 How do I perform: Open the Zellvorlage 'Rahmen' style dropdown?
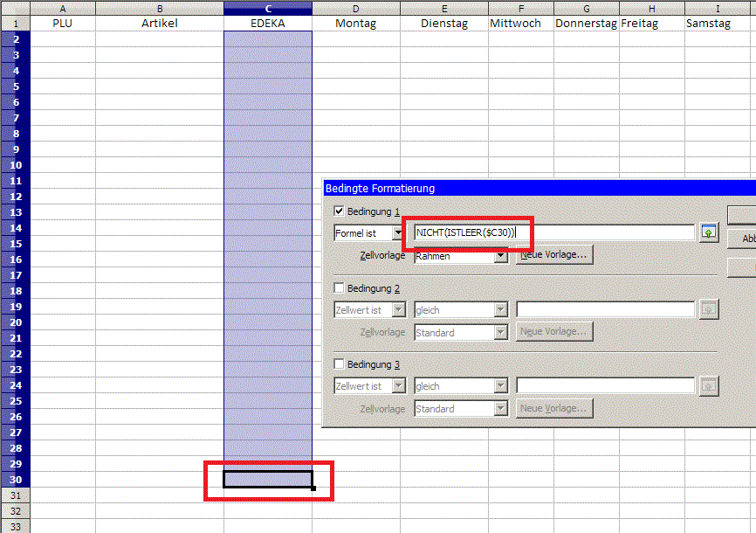point(501,256)
